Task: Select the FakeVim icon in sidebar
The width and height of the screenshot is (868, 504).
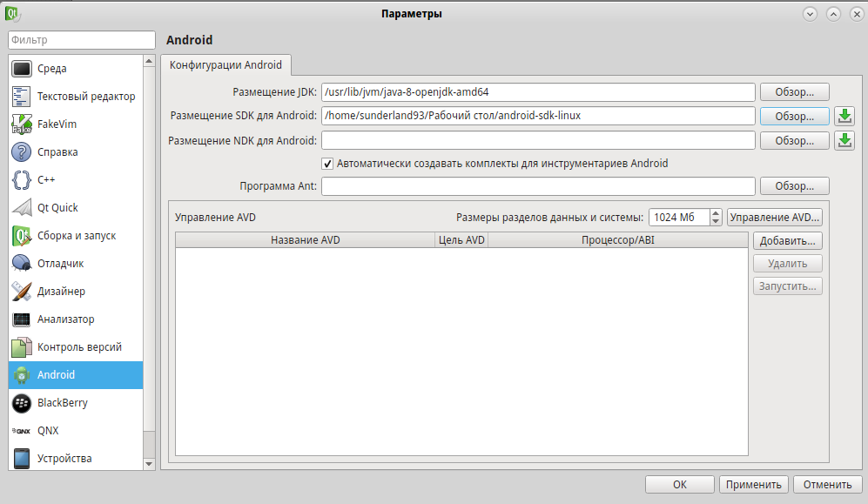Action: [22, 124]
